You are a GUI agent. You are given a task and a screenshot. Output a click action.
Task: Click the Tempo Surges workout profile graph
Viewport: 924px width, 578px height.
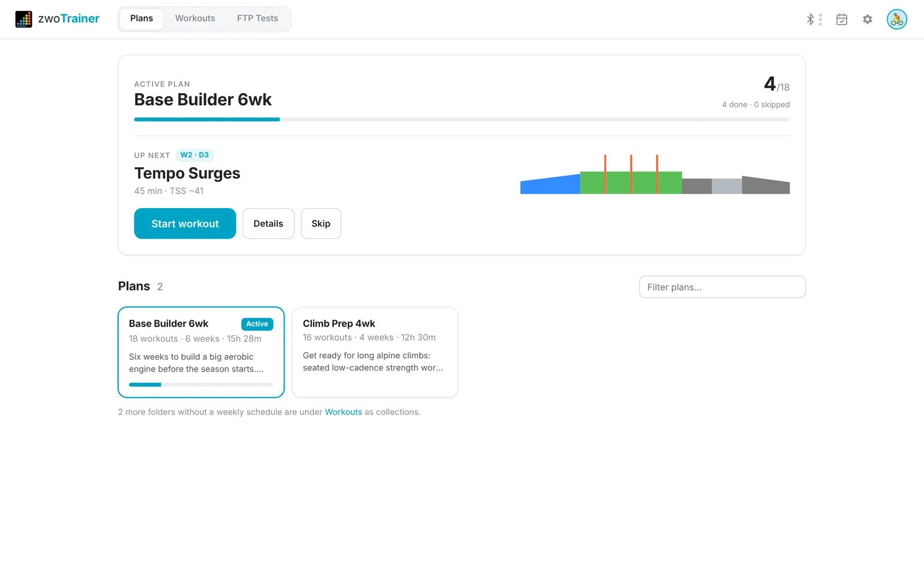pyautogui.click(x=655, y=175)
